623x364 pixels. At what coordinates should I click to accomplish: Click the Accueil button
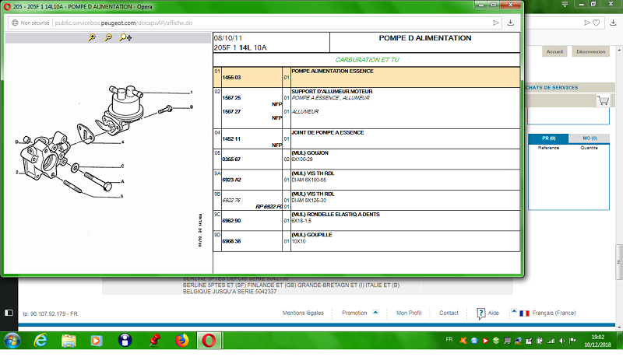pyautogui.click(x=554, y=51)
